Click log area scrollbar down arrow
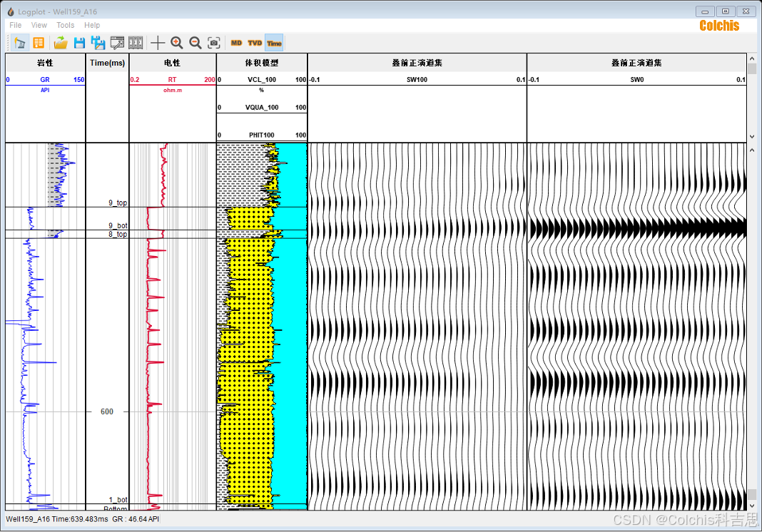 point(752,506)
